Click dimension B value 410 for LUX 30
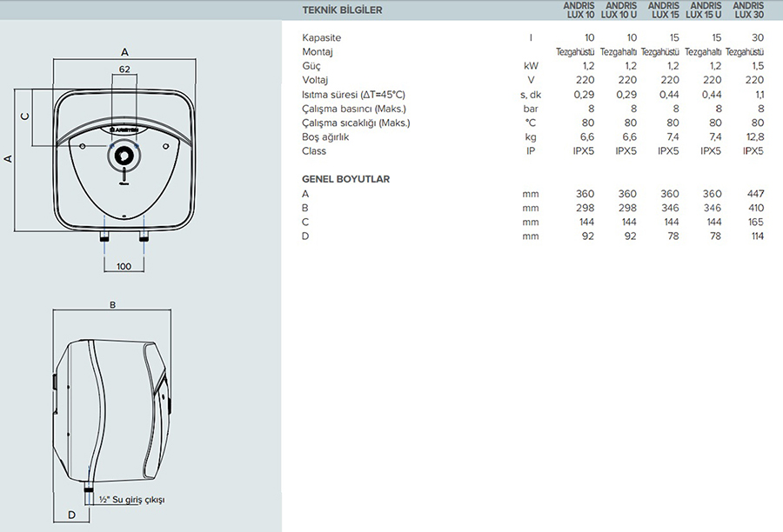 click(756, 208)
